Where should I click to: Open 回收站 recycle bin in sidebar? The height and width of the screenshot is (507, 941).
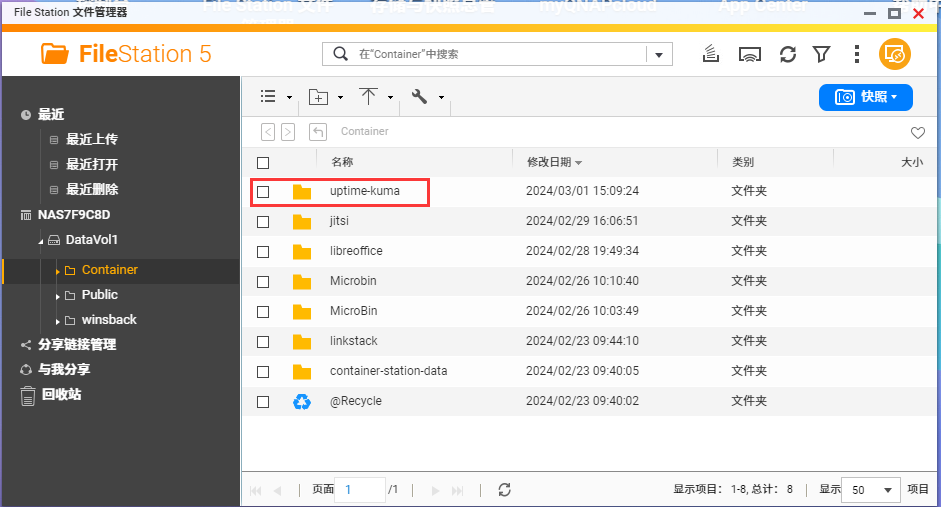click(x=61, y=395)
